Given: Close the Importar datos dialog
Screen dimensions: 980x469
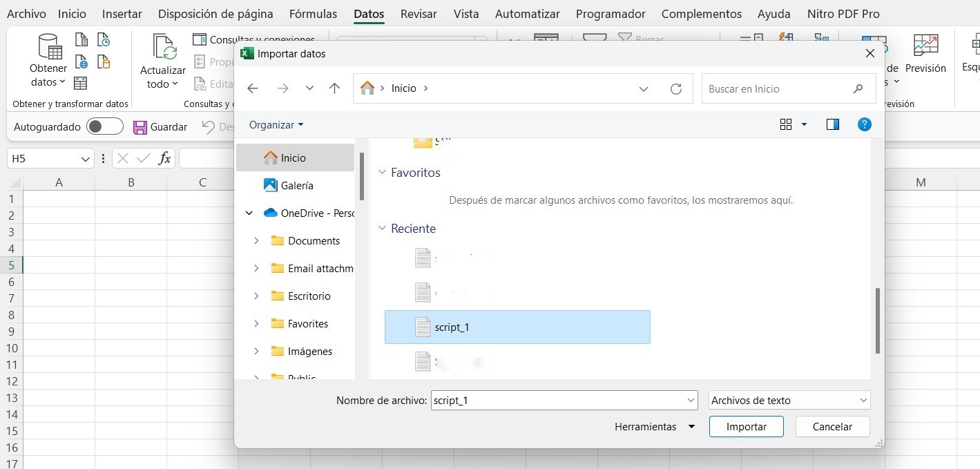Looking at the screenshot, I should (x=870, y=53).
